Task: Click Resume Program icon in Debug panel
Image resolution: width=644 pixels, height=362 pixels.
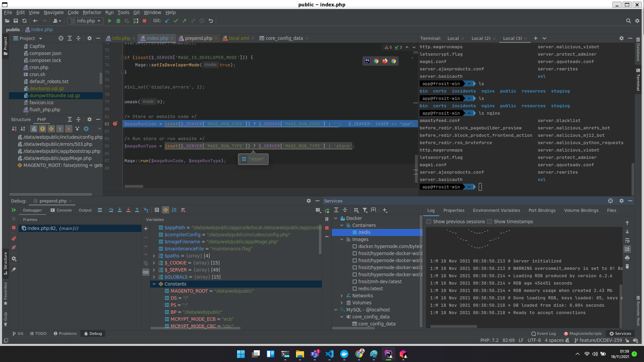Action: [x=14, y=210]
